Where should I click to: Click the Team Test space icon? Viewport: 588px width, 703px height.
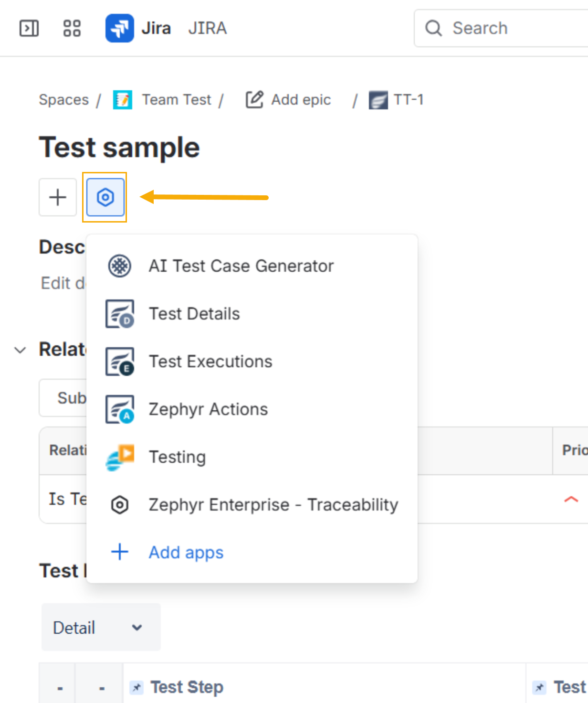coord(123,100)
